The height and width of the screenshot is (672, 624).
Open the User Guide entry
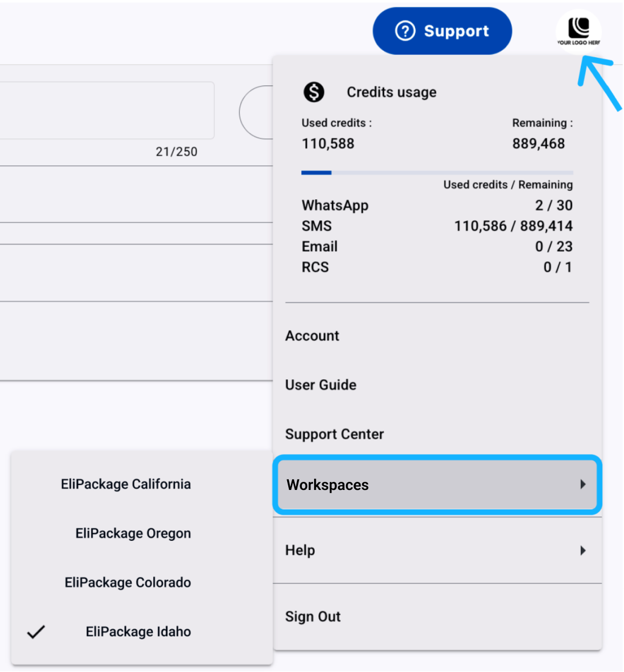pos(437,385)
